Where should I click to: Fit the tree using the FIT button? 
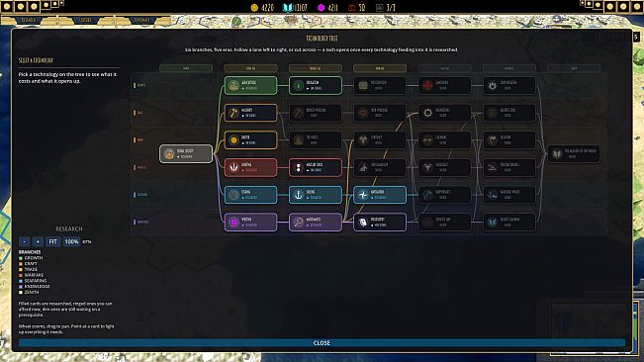click(x=53, y=241)
